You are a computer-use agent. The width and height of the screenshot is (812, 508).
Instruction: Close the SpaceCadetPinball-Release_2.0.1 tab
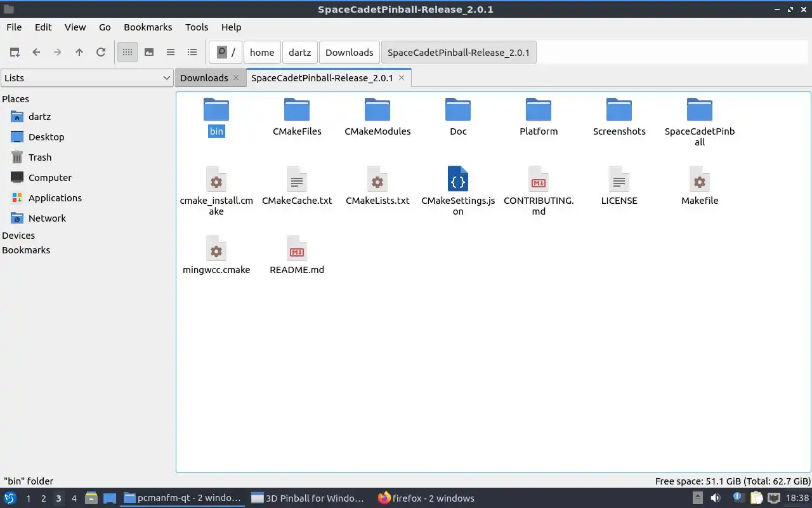click(x=402, y=77)
